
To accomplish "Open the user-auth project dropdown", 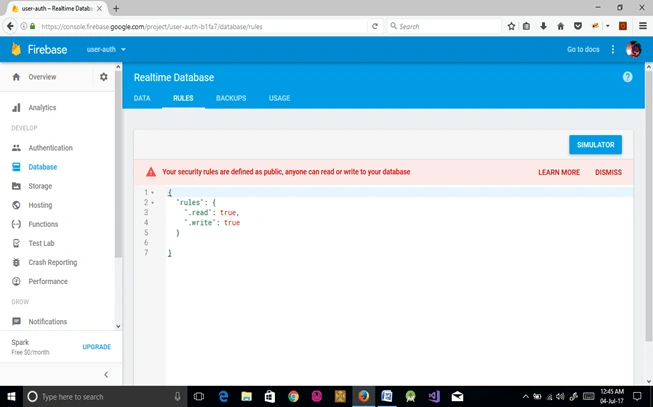I will tap(106, 49).
